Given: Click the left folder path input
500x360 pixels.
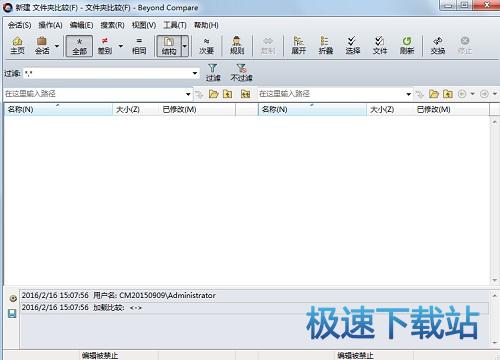Looking at the screenshot, I should [x=94, y=94].
